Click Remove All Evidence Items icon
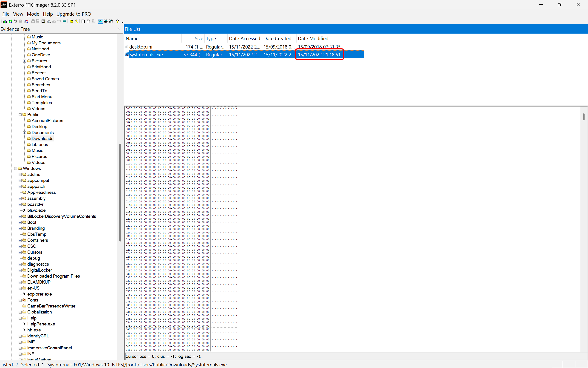 26,21
